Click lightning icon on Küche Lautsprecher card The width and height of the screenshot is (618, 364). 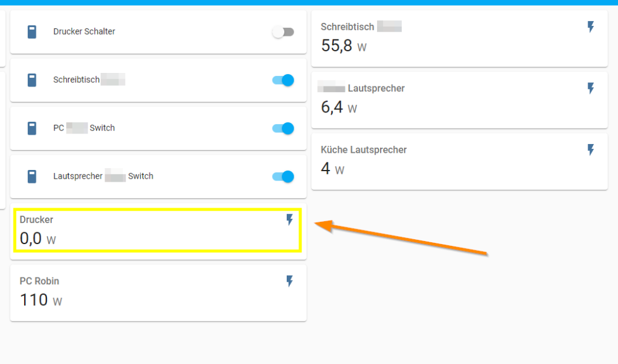pos(591,150)
